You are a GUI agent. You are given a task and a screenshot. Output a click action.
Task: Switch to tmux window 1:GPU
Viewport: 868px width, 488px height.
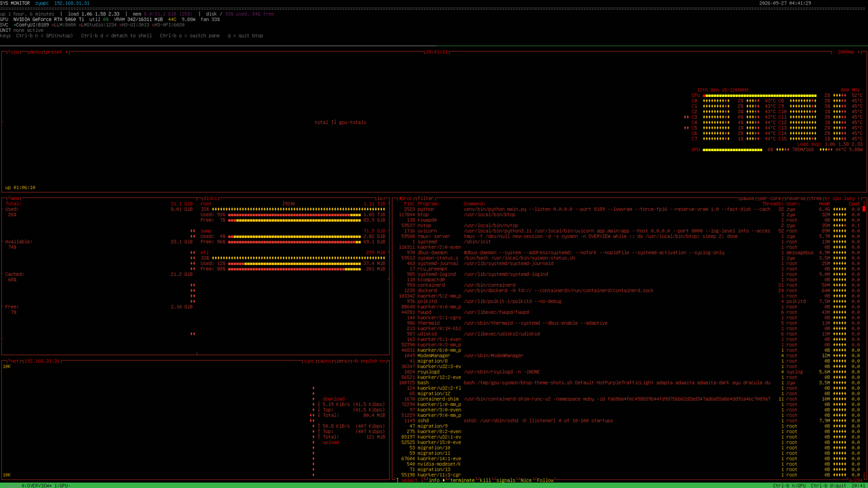62,485
